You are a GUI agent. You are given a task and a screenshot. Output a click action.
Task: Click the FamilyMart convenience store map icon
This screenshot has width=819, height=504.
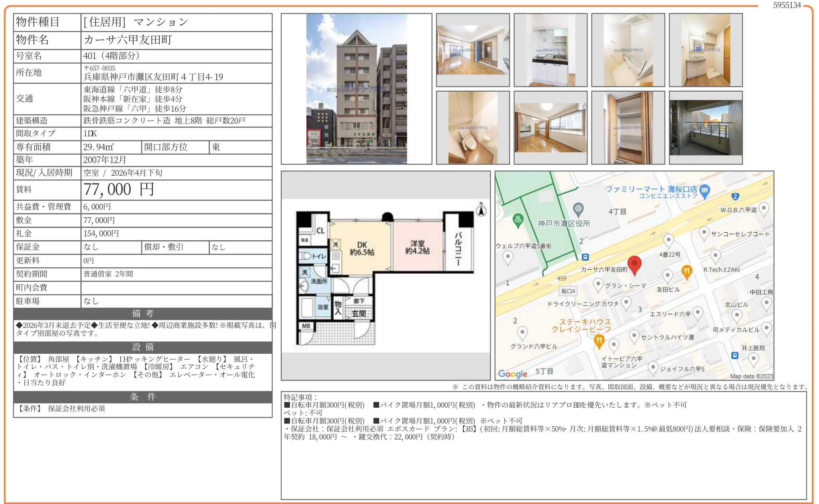(x=704, y=190)
